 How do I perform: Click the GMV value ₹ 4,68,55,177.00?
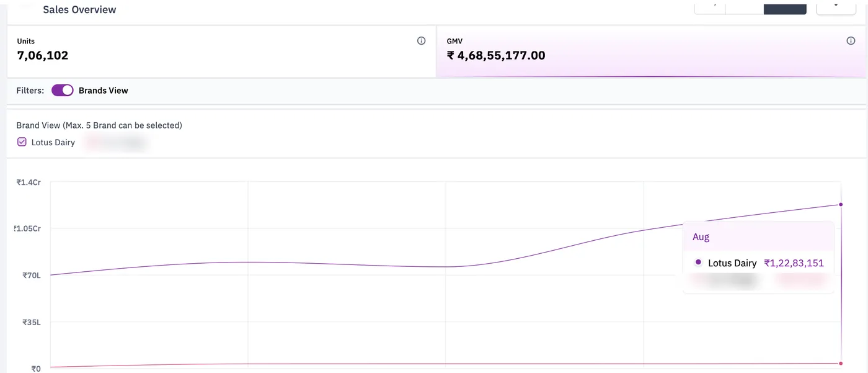tap(496, 55)
